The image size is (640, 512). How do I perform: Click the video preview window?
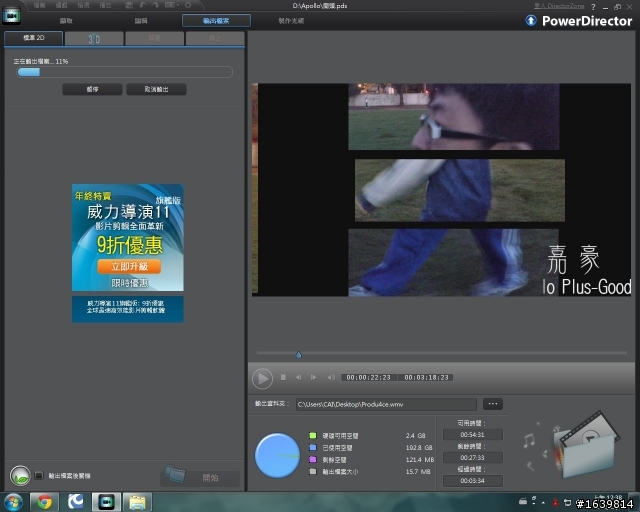click(x=441, y=190)
